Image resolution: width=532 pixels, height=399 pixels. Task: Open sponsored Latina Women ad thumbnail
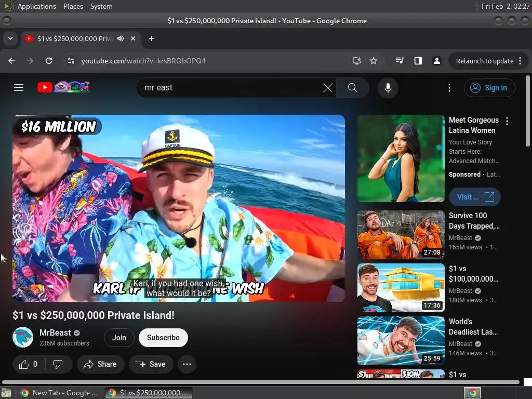point(401,158)
